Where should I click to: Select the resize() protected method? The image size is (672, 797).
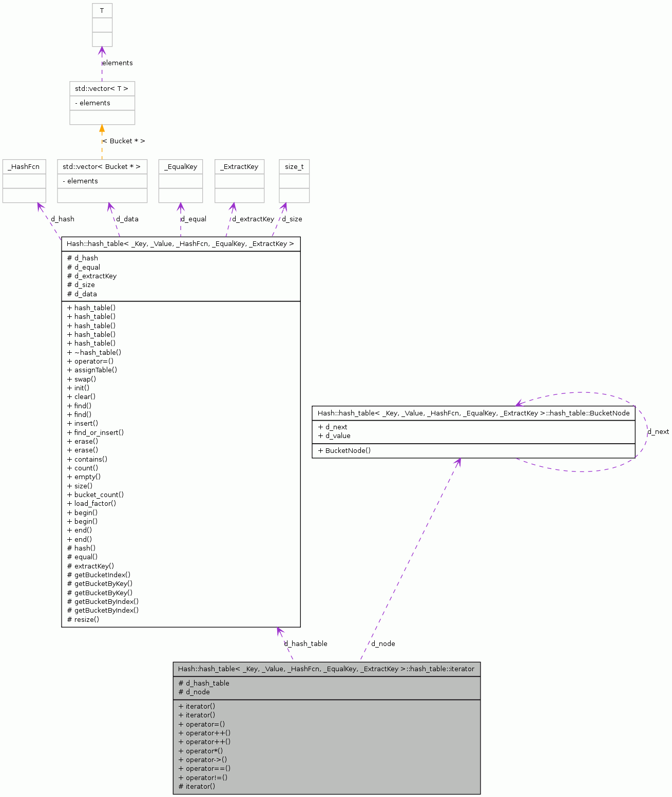point(83,619)
